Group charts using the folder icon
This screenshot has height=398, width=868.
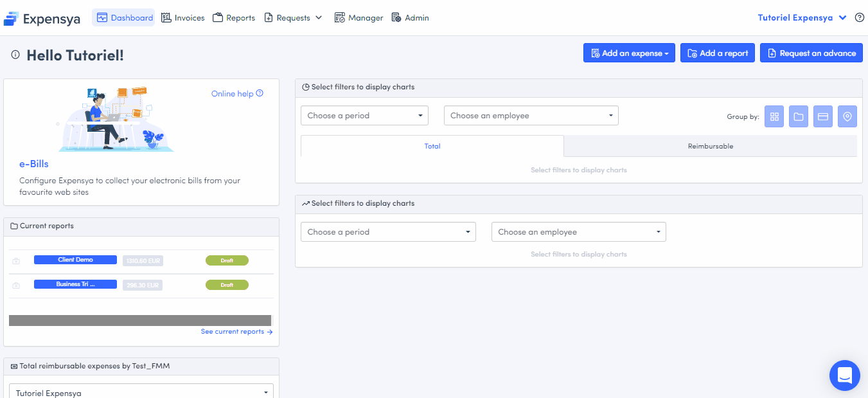click(799, 116)
